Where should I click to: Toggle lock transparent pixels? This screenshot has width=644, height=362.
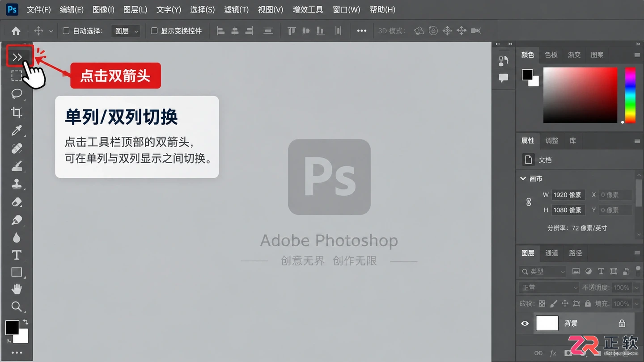542,303
